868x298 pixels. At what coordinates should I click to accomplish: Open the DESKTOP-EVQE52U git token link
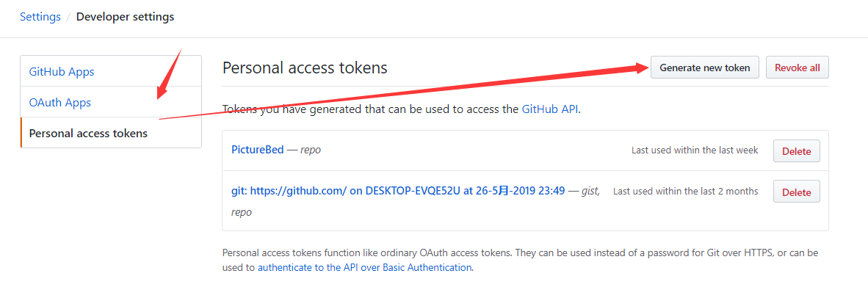click(398, 191)
